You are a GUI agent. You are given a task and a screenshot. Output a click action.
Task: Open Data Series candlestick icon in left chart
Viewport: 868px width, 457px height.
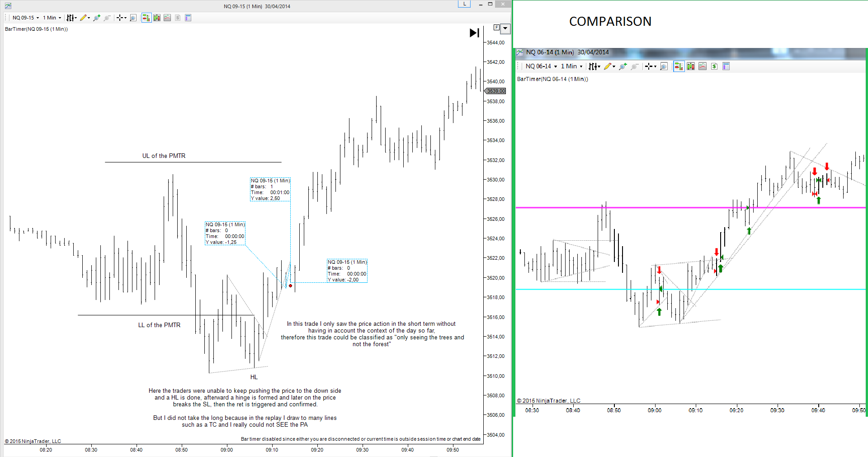point(157,18)
